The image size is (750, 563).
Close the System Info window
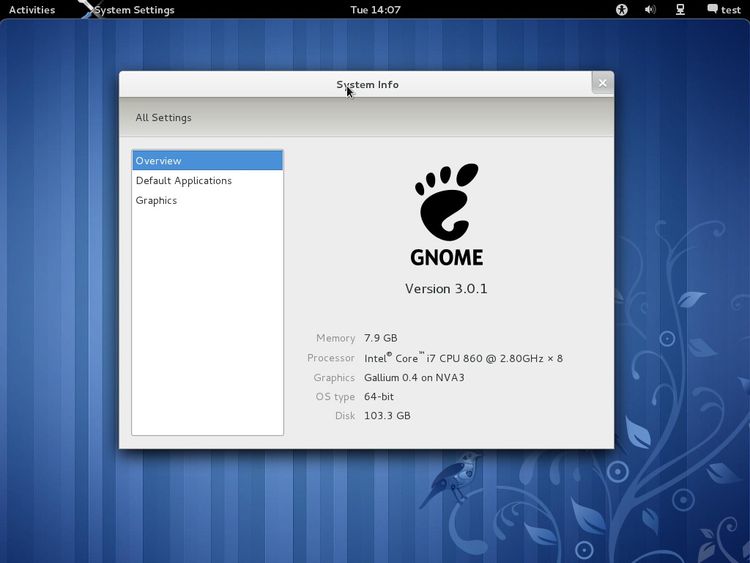(602, 84)
